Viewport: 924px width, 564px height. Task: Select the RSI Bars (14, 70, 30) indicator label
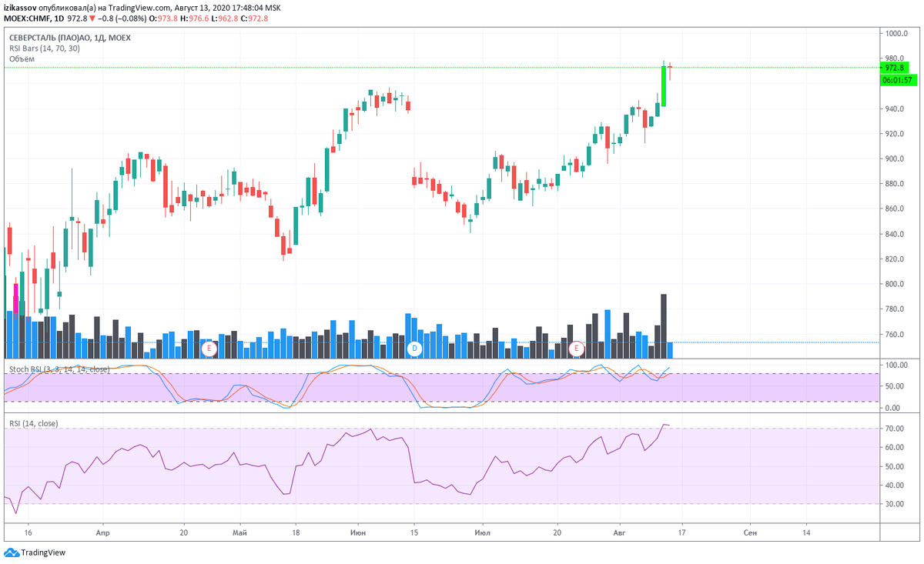click(x=44, y=48)
